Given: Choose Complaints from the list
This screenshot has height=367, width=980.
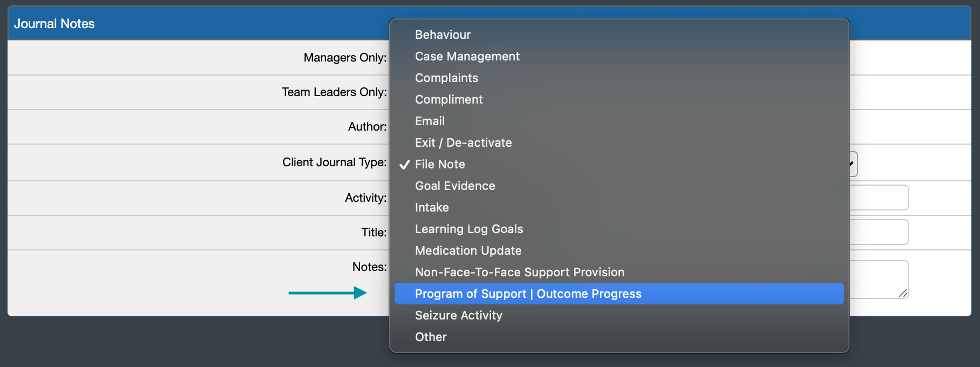Looking at the screenshot, I should tap(446, 78).
